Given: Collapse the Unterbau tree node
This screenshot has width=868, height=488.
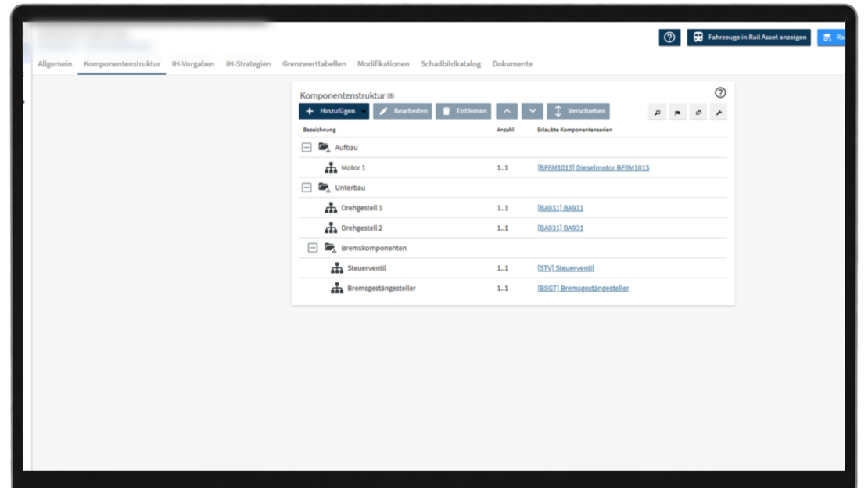Looking at the screenshot, I should coord(307,187).
